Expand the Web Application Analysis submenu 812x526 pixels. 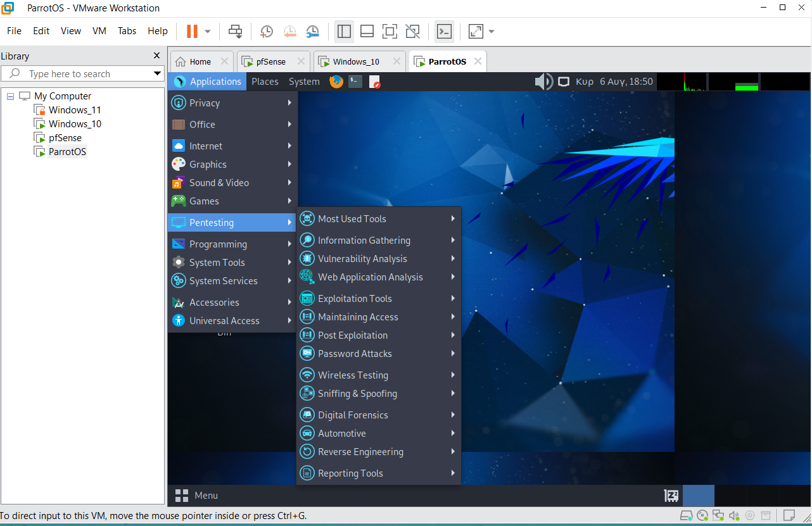[x=379, y=277]
